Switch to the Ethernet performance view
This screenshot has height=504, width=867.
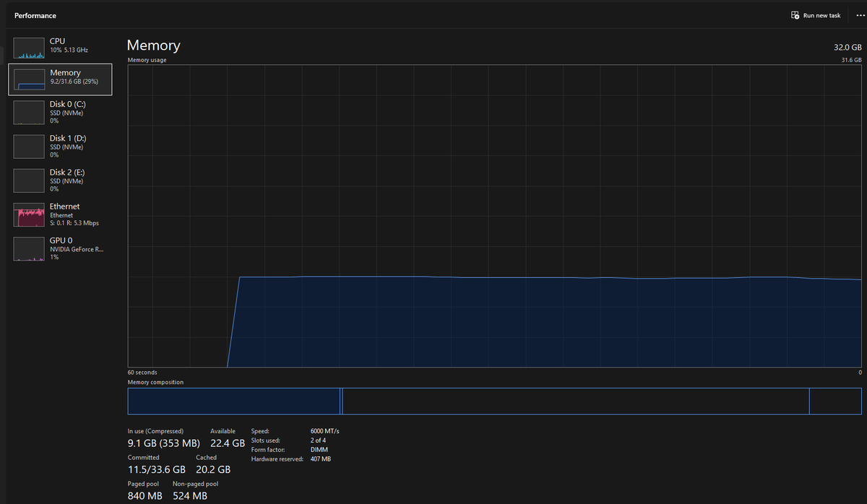point(60,214)
